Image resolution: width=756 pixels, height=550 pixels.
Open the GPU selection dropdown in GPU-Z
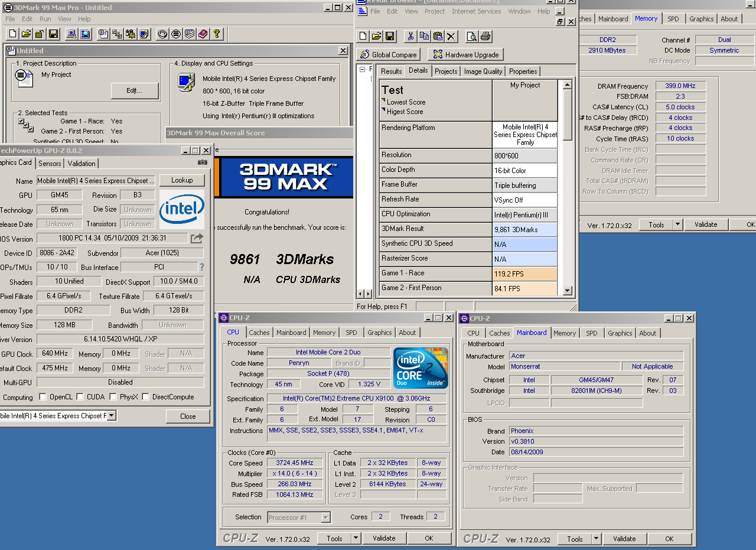pos(112,416)
